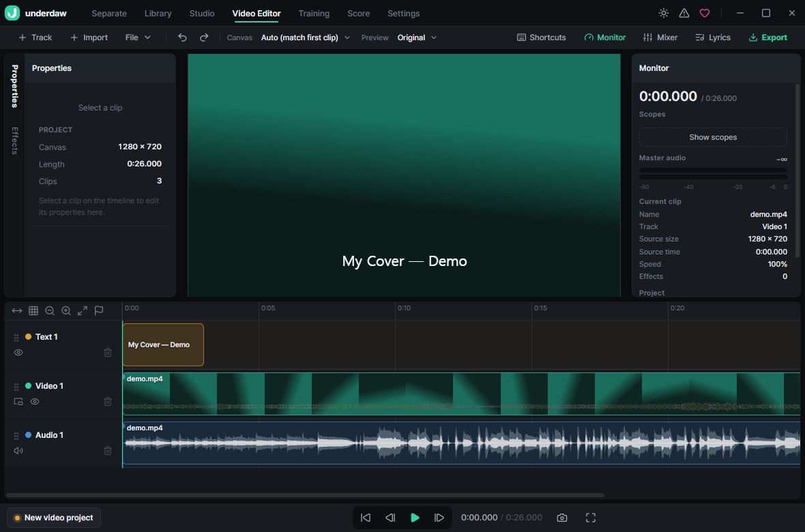Go to the Studio tab
Screen dimensions: 805x532
pyautogui.click(x=202, y=14)
